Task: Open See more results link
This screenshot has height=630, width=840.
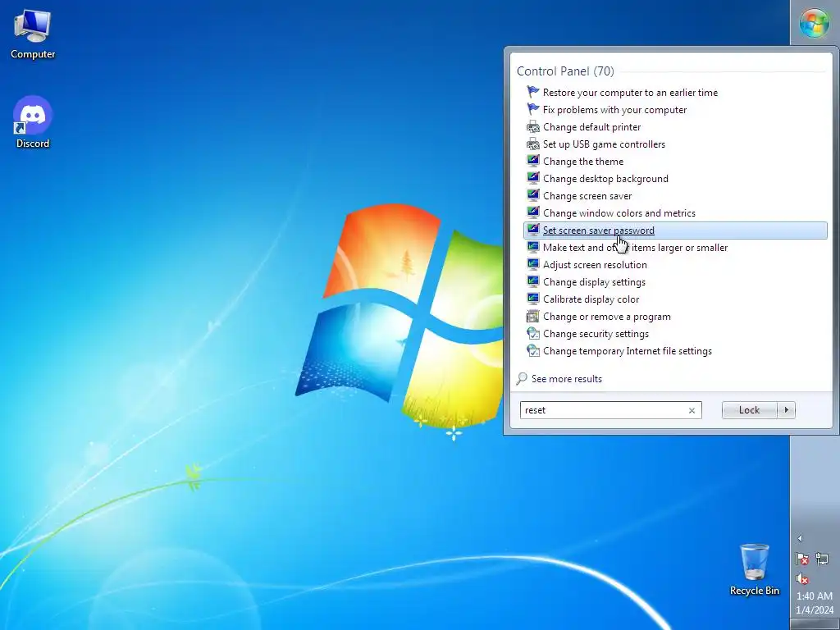Action: tap(566, 379)
